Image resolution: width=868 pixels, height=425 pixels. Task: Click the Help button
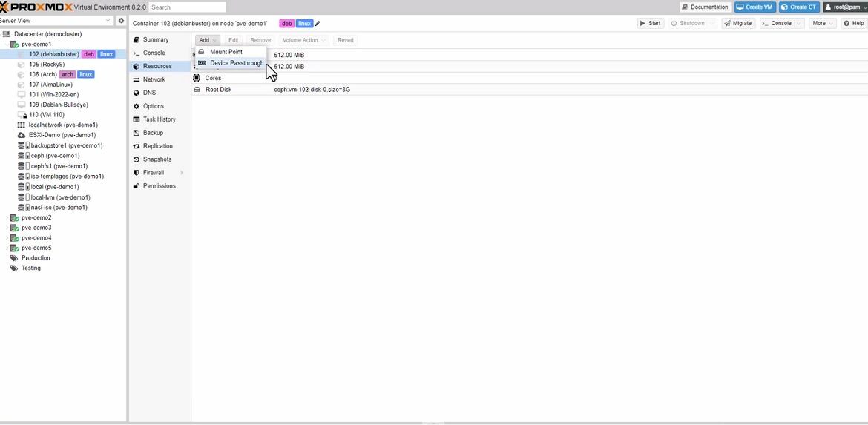click(854, 23)
